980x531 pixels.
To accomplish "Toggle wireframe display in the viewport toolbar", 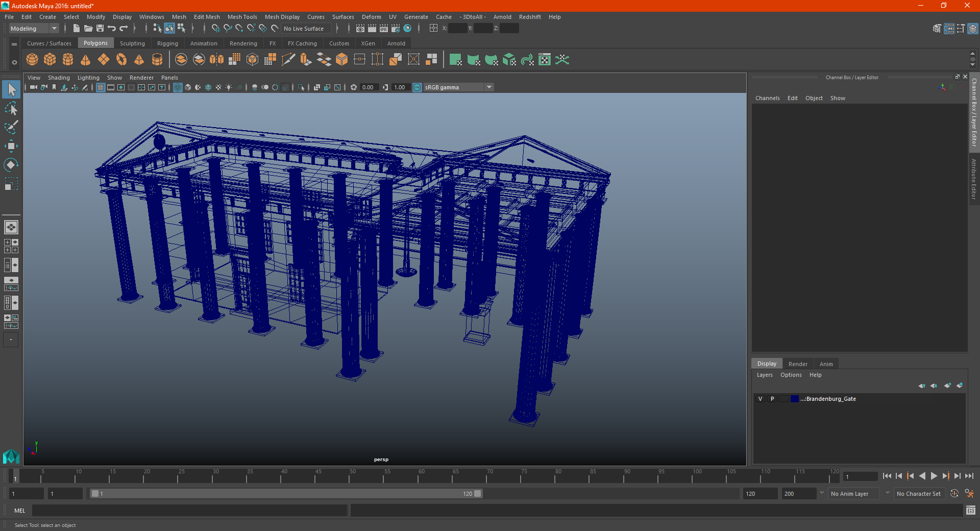I will (178, 87).
